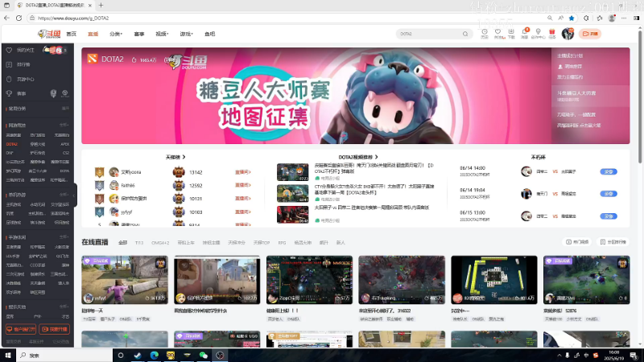Open the user avatar profile
The width and height of the screenshot is (644, 362).
click(568, 34)
